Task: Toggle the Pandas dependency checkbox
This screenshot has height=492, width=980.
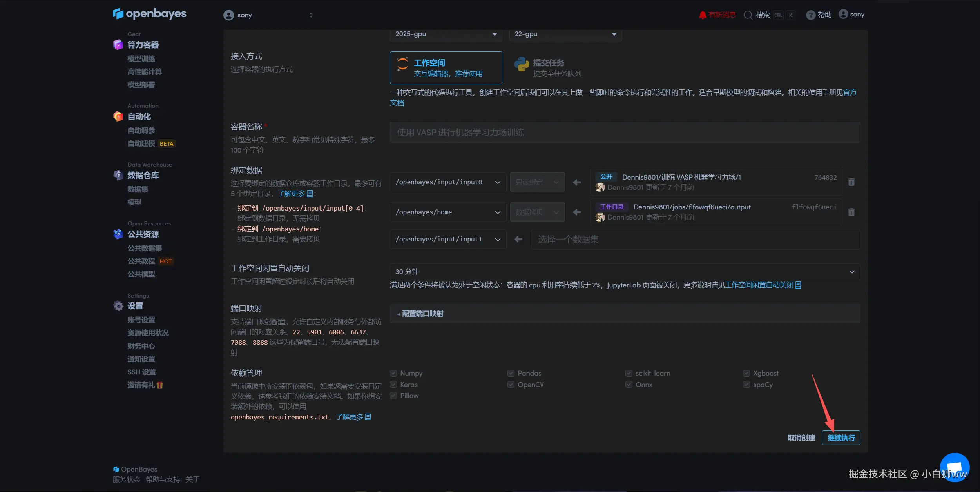Action: (x=511, y=373)
